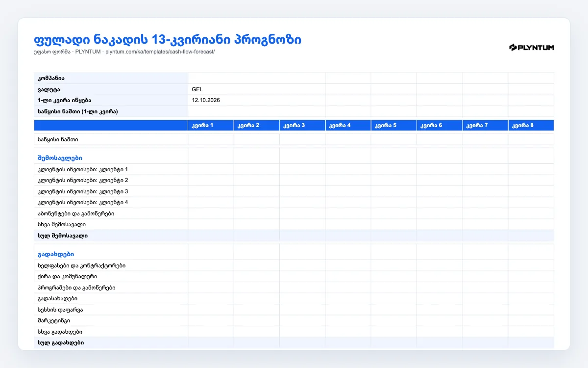Click the კვირა 8 column header
Screen dimensions: 588x368
531,126
